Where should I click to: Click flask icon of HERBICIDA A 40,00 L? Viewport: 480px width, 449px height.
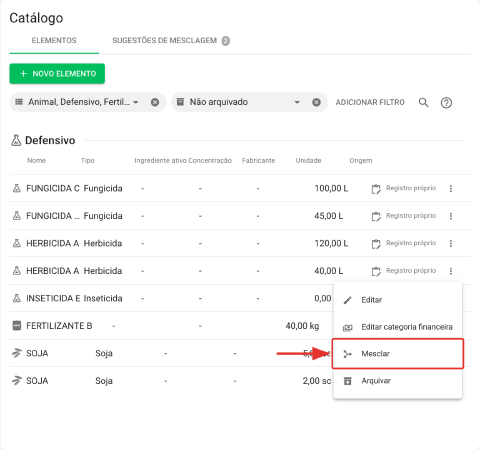tap(17, 270)
